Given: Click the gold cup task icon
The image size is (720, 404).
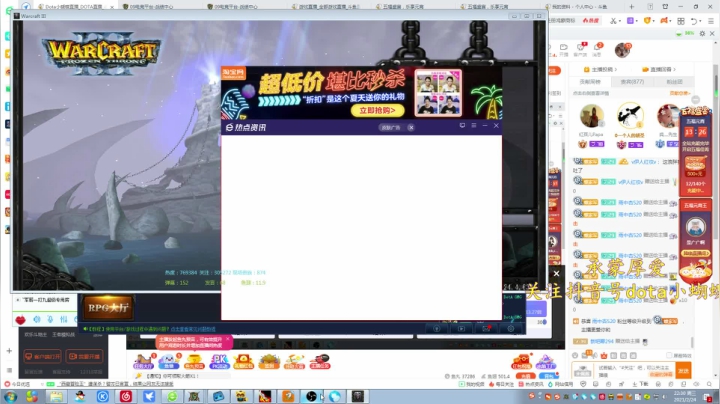Looking at the screenshot, I should pos(194,361).
